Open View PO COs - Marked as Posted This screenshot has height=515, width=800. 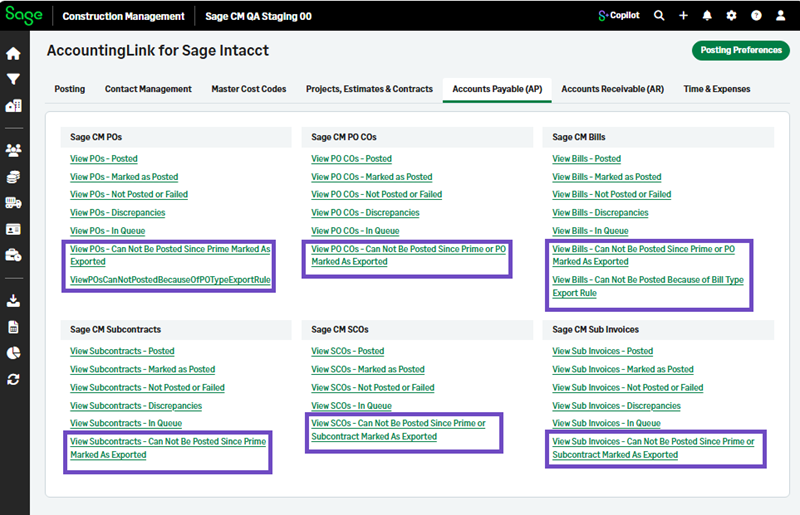(x=371, y=177)
